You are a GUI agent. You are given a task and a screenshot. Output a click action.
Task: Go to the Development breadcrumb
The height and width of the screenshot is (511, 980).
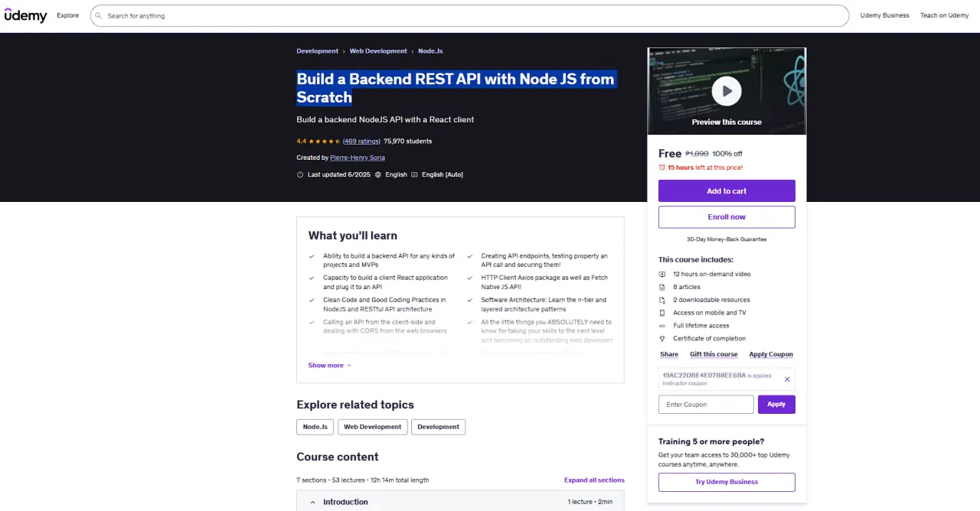(317, 51)
